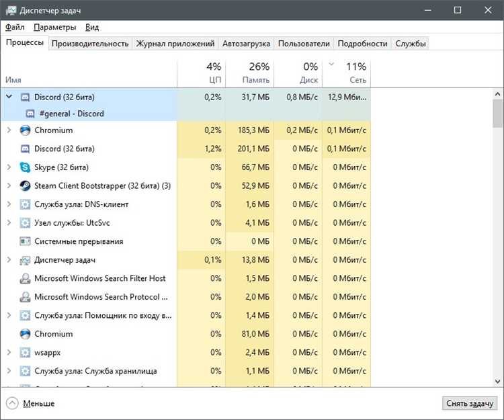Click the gear icon for Помощник по входу service

[x=25, y=316]
